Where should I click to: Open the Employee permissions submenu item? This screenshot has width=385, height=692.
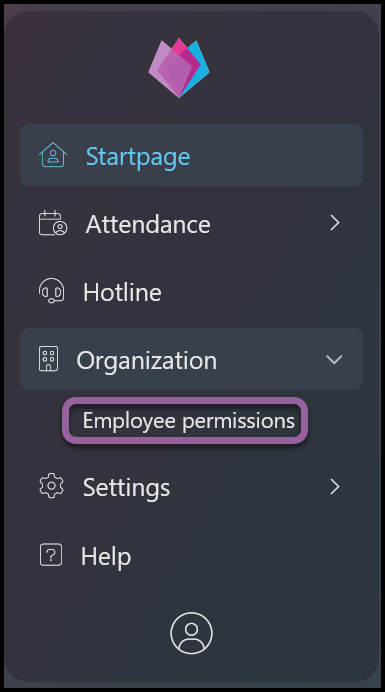[189, 421]
